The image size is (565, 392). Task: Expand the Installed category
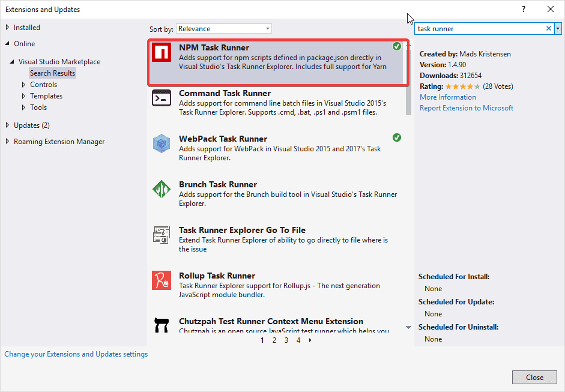(8, 27)
